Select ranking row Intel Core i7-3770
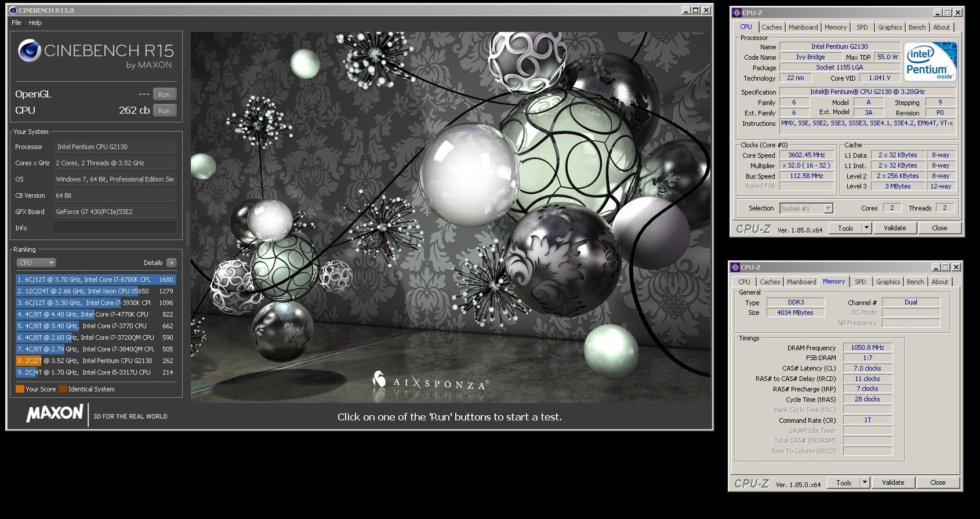This screenshot has width=980, height=519. pos(96,326)
